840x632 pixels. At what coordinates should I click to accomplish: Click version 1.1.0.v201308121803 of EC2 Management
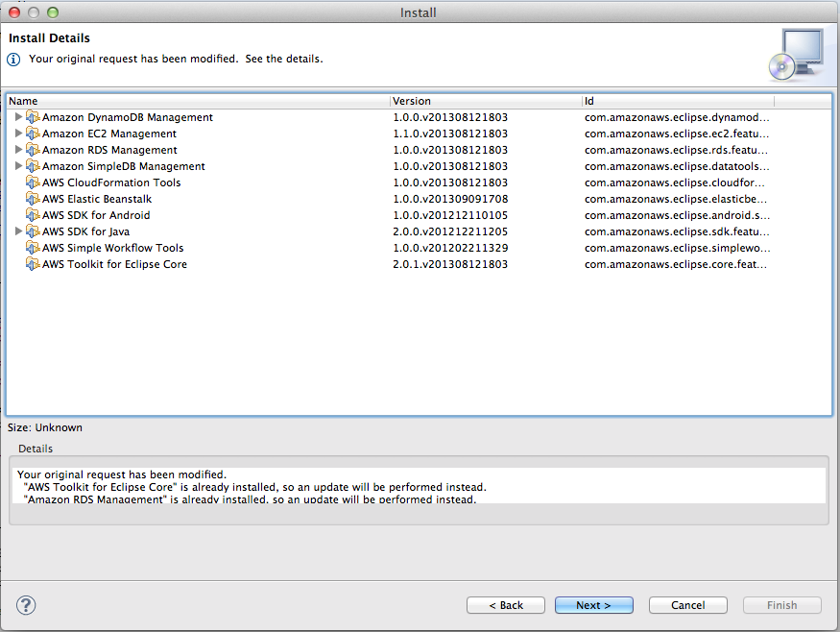[x=450, y=134]
